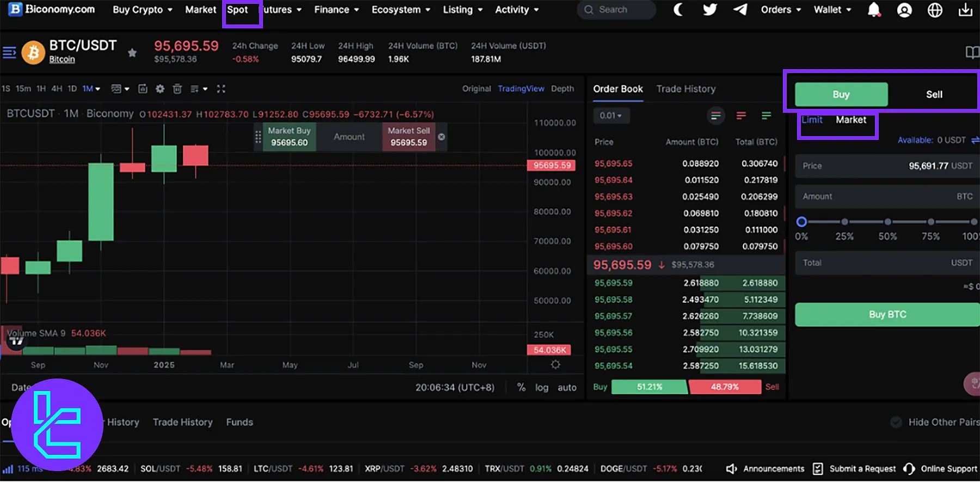The height and width of the screenshot is (482, 980).
Task: Switch chart to Original mode
Action: (x=476, y=89)
